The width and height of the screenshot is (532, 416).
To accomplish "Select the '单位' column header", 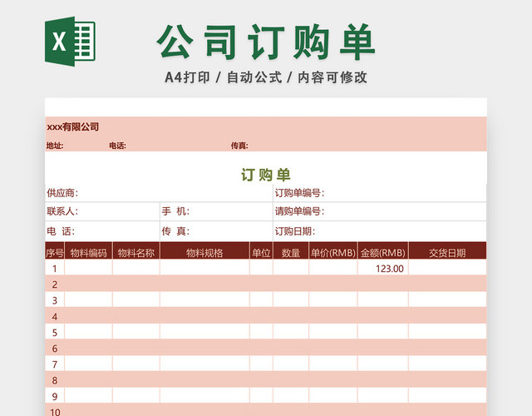I will click(261, 251).
